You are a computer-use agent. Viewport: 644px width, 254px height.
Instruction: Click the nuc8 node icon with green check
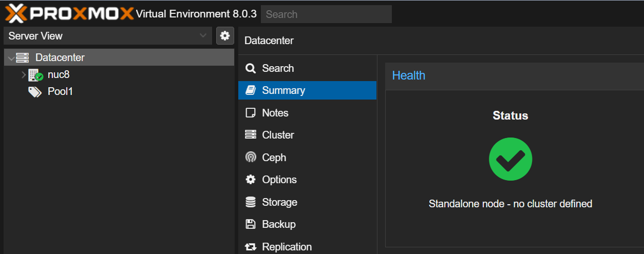tap(35, 75)
